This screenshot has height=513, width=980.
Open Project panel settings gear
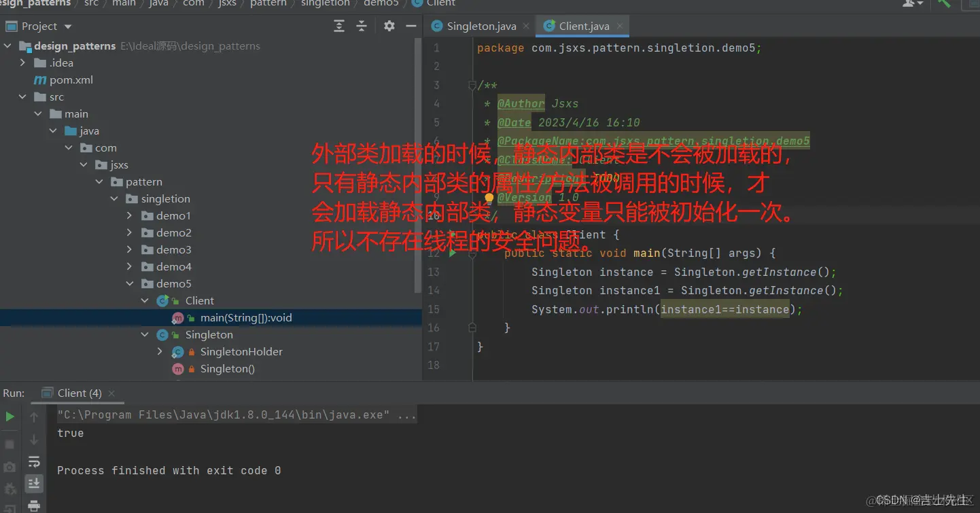tap(389, 26)
